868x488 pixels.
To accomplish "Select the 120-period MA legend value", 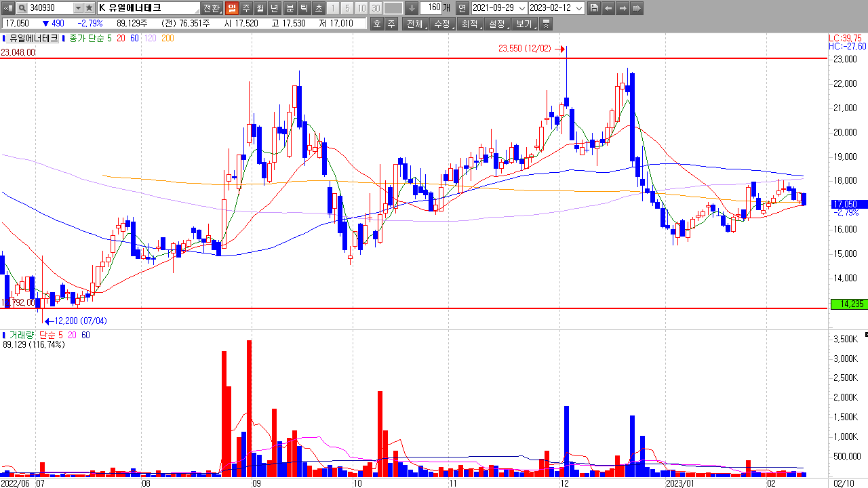I will 150,39.
